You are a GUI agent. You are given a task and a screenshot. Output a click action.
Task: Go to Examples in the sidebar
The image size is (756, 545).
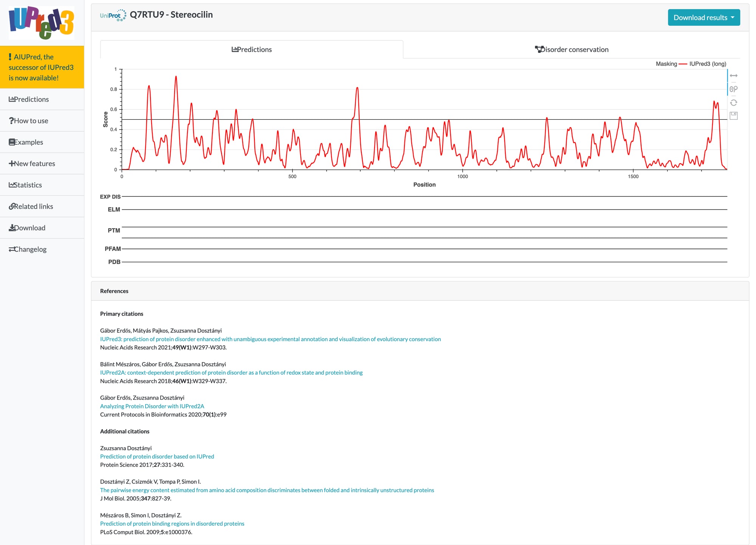[26, 142]
